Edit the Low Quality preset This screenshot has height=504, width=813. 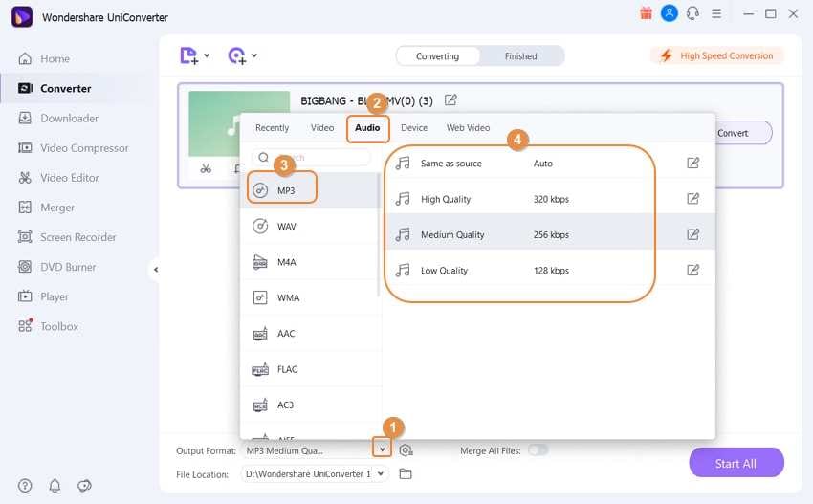pos(692,270)
